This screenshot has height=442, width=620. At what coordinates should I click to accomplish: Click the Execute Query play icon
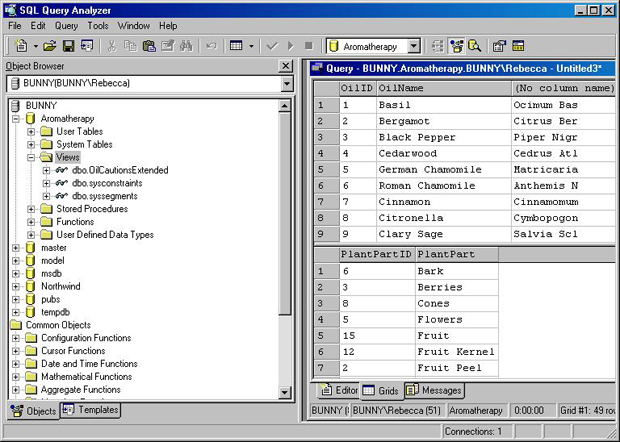pyautogui.click(x=291, y=46)
